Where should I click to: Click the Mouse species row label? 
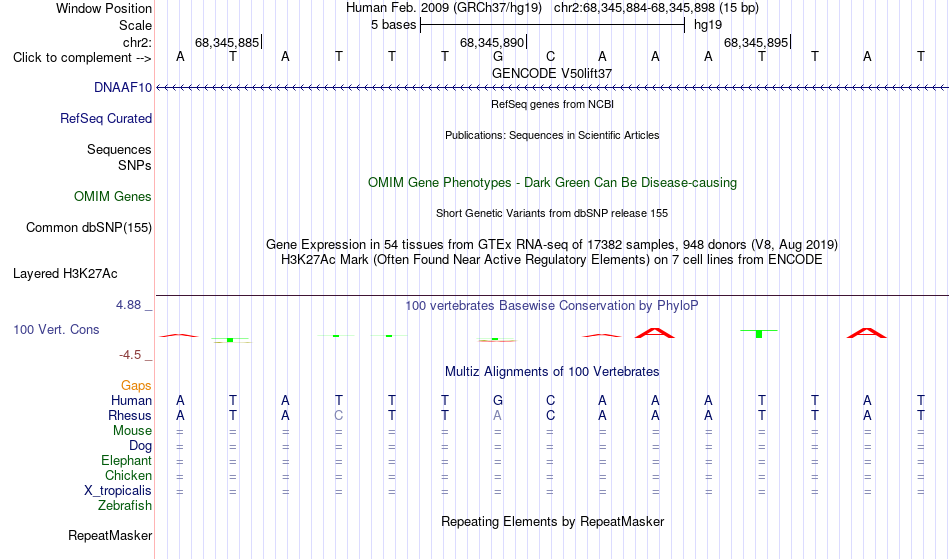(x=132, y=431)
